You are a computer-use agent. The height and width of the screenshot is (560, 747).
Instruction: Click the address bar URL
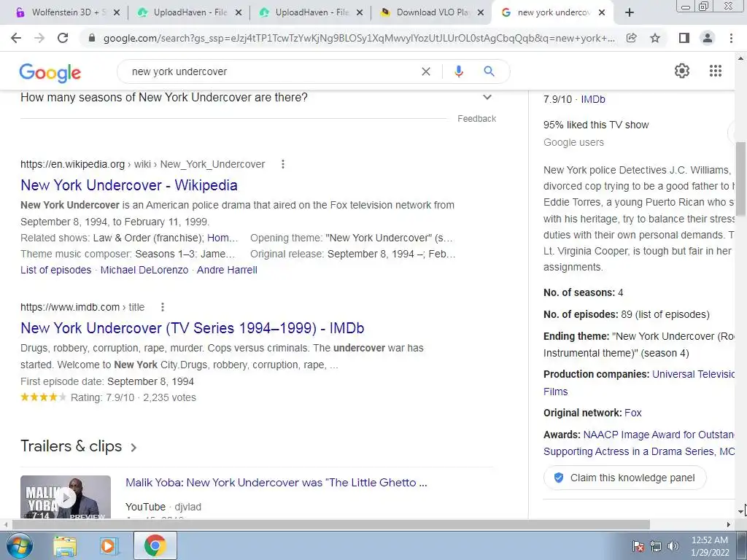click(x=359, y=38)
